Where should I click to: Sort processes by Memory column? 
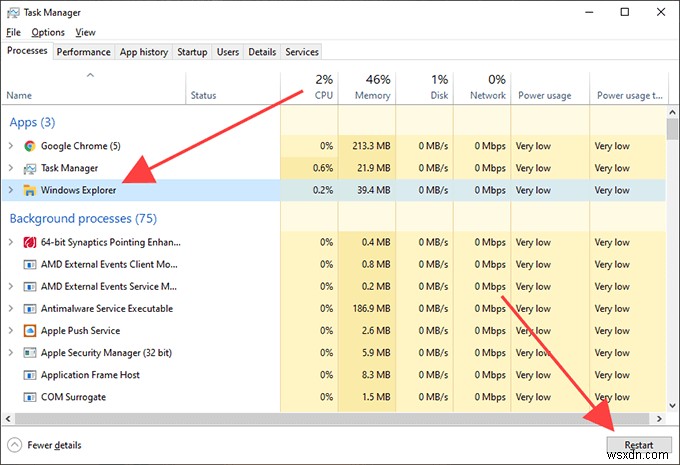[x=367, y=88]
